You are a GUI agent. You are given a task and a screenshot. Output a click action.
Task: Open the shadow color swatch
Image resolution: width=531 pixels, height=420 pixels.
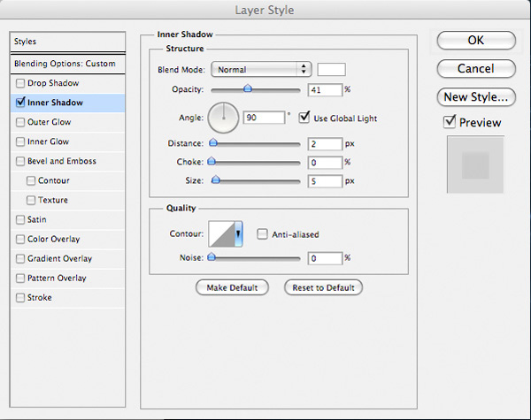331,69
